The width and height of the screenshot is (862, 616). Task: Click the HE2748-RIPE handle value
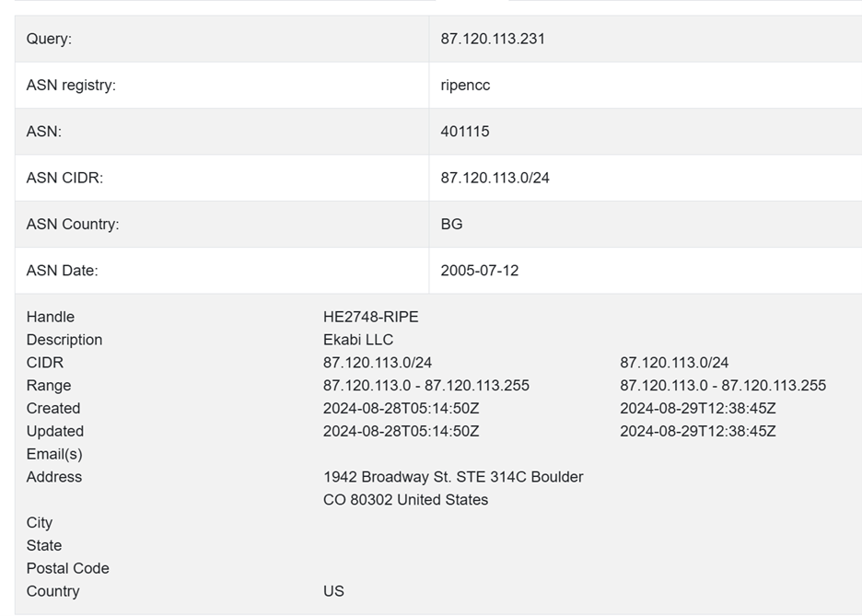370,317
